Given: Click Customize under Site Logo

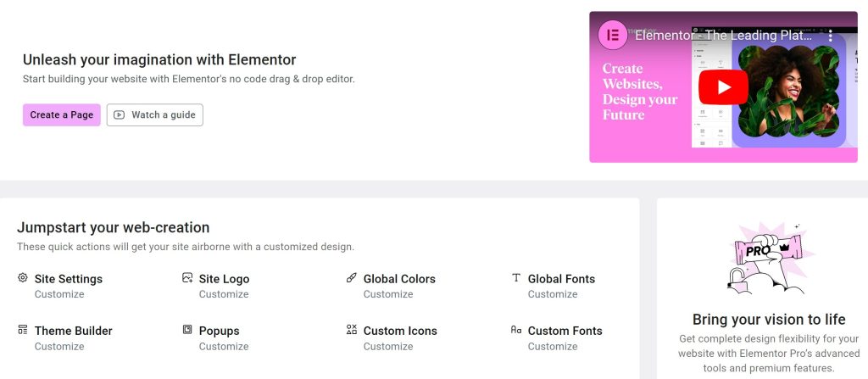Looking at the screenshot, I should click(224, 294).
